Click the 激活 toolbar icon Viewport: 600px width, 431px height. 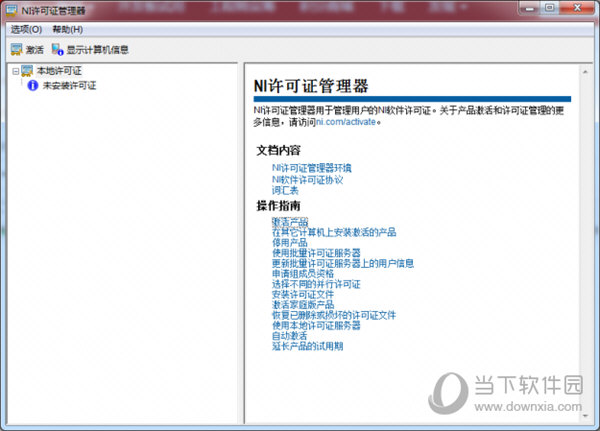click(16, 49)
